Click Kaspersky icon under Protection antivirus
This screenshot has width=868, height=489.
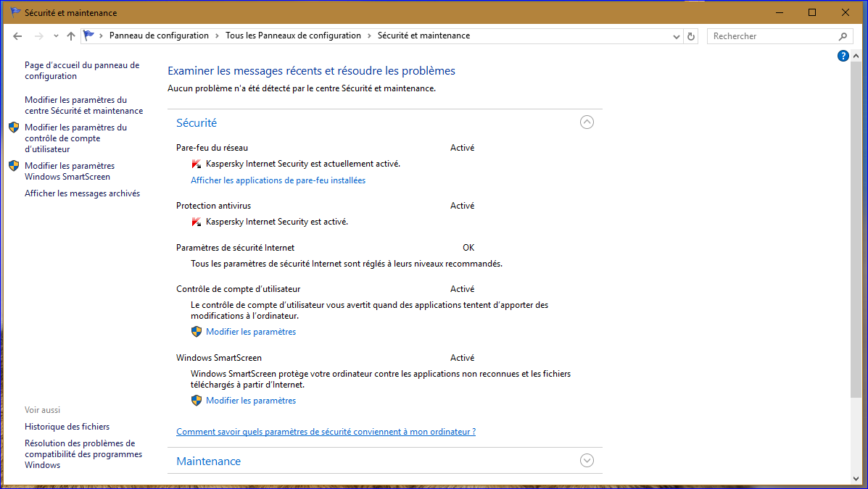point(196,222)
